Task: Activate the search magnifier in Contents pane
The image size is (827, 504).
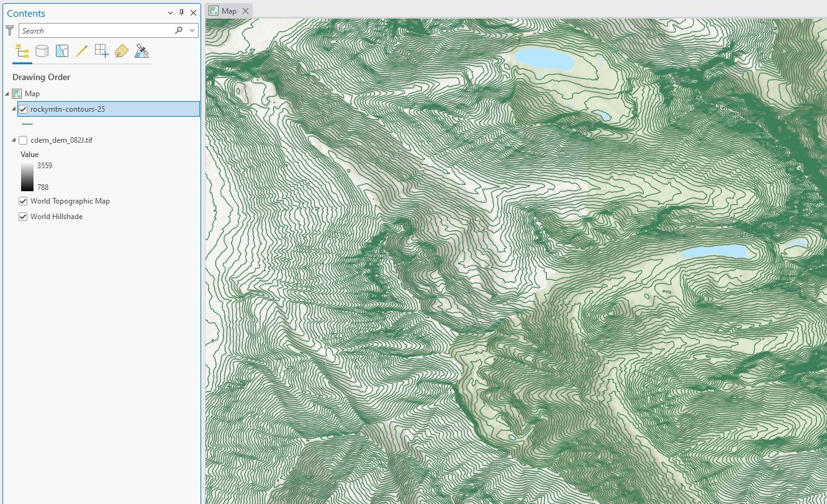Action: coord(179,30)
